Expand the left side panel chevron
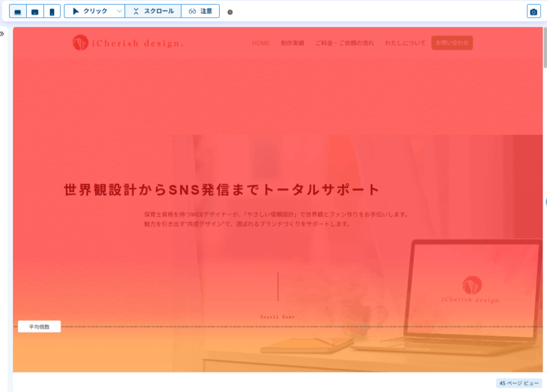 coord(2,34)
